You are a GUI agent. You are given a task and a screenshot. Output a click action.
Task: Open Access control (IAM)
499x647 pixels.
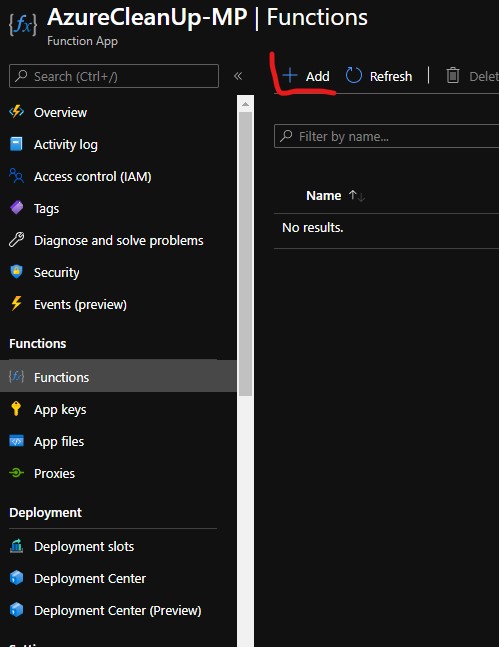pyautogui.click(x=92, y=177)
